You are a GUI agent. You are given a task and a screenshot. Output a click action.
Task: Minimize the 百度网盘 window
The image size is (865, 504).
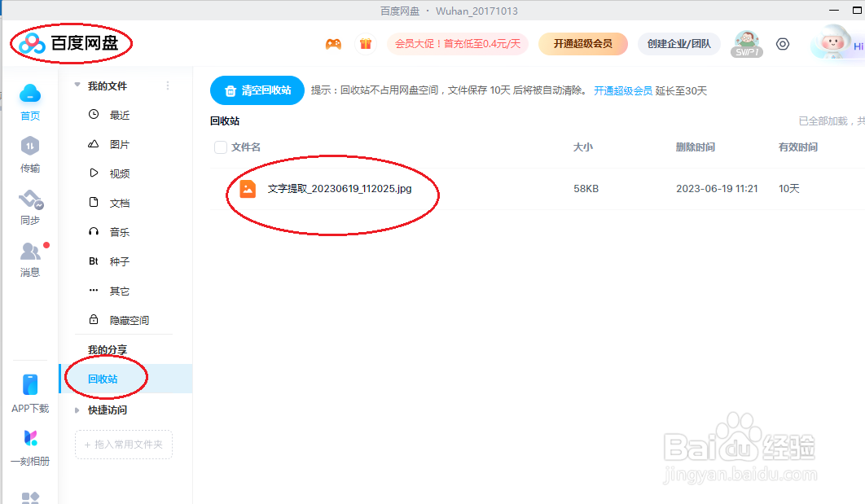point(834,11)
